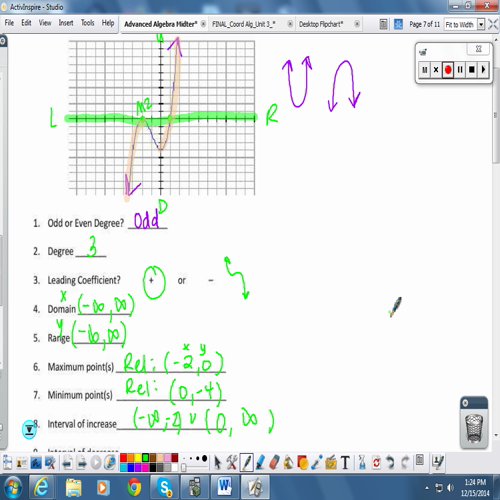This screenshot has height=500, width=500.
Task: Toggle fullscreen crossed-arrows icon
Action: [493, 24]
